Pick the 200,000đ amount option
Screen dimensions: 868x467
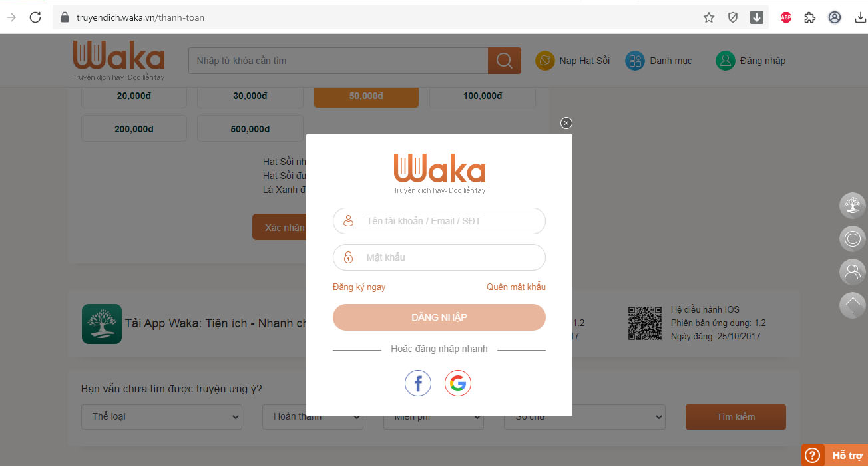134,129
